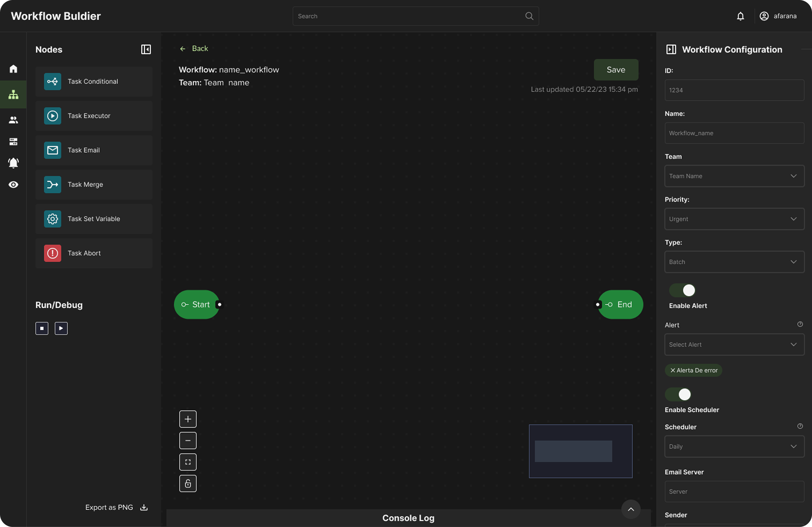Select the Task Merge node
812x527 pixels.
click(94, 185)
